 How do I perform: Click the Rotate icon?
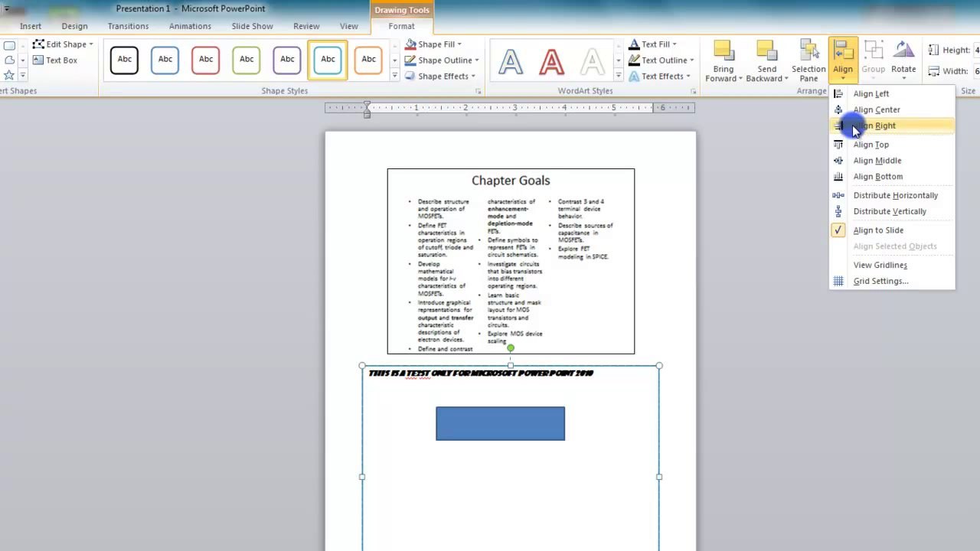(903, 51)
